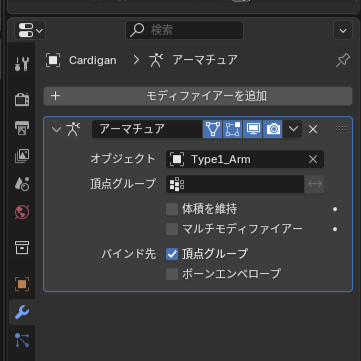Uncheck the バインド先 頂点グループ checkbox

point(172,254)
